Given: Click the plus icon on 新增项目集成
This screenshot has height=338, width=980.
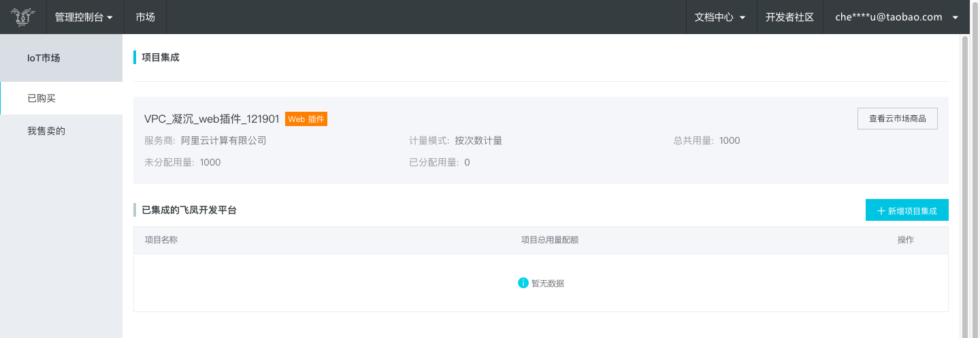Looking at the screenshot, I should click(881, 211).
